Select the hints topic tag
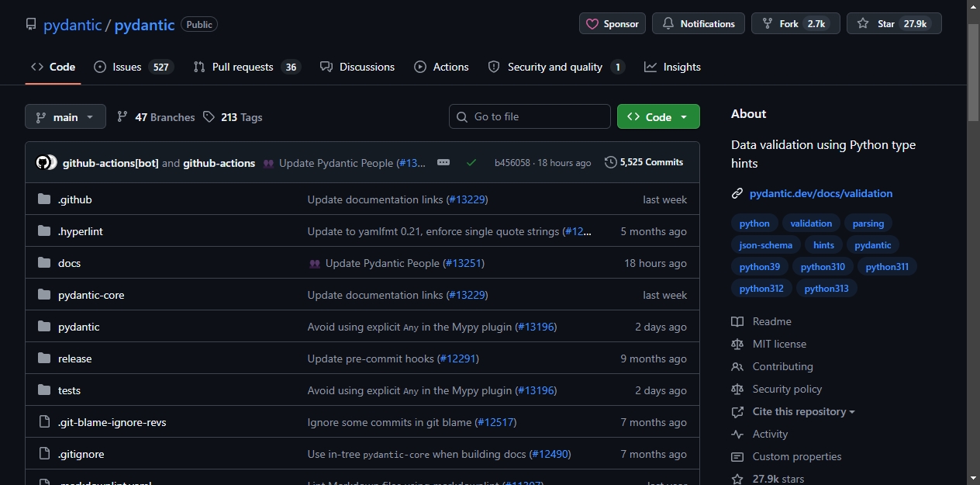 pos(823,245)
